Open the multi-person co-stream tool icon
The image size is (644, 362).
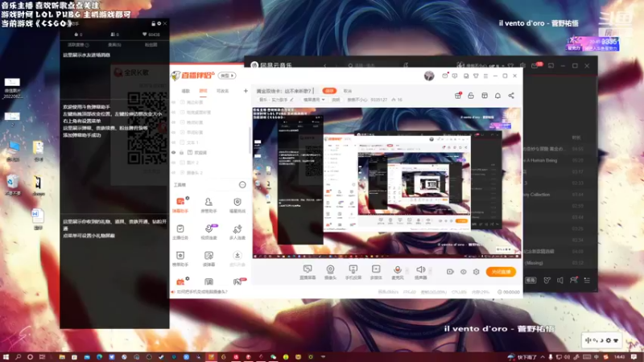(x=237, y=231)
